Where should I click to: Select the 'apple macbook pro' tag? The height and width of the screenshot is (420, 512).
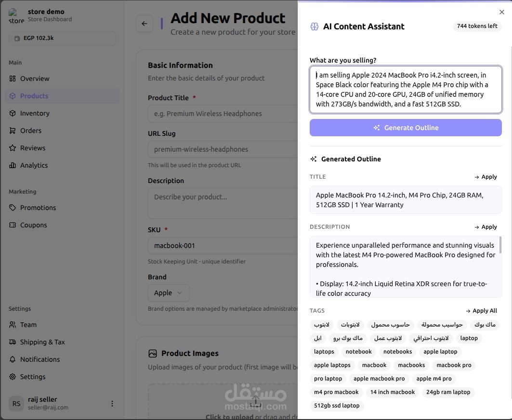[379, 379]
